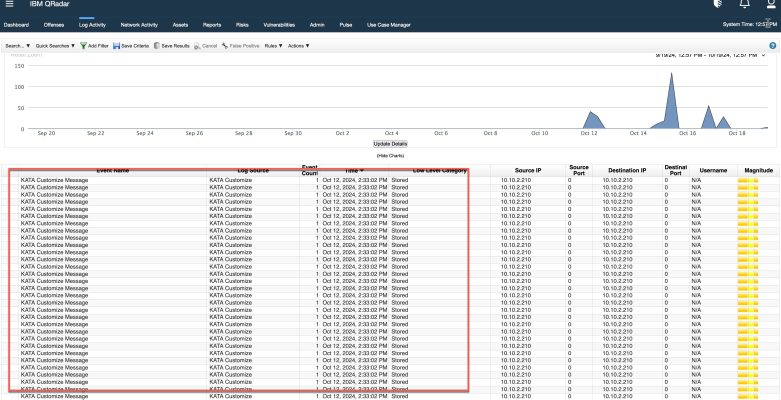Toggle the Time column sort order
The height and width of the screenshot is (400, 781).
tap(354, 170)
